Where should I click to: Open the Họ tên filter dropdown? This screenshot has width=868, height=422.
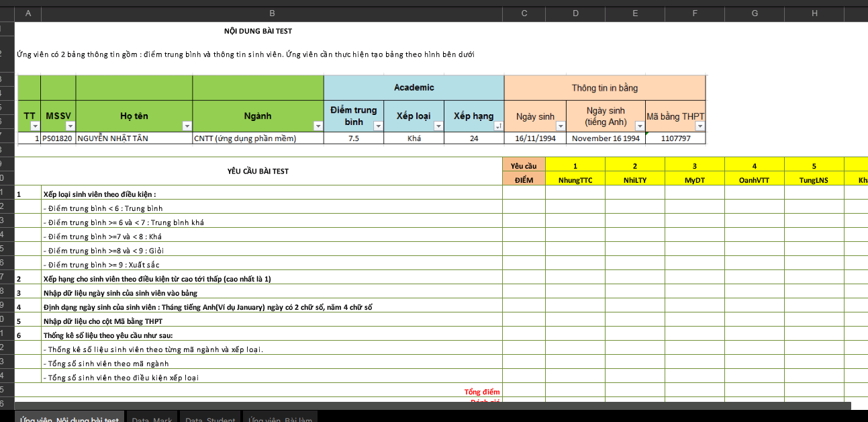pos(187,126)
